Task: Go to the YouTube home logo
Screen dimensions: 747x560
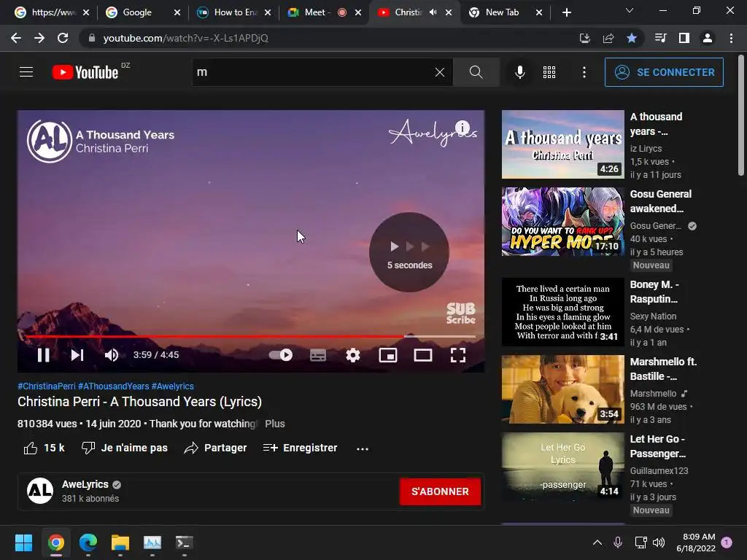Action: coord(85,72)
